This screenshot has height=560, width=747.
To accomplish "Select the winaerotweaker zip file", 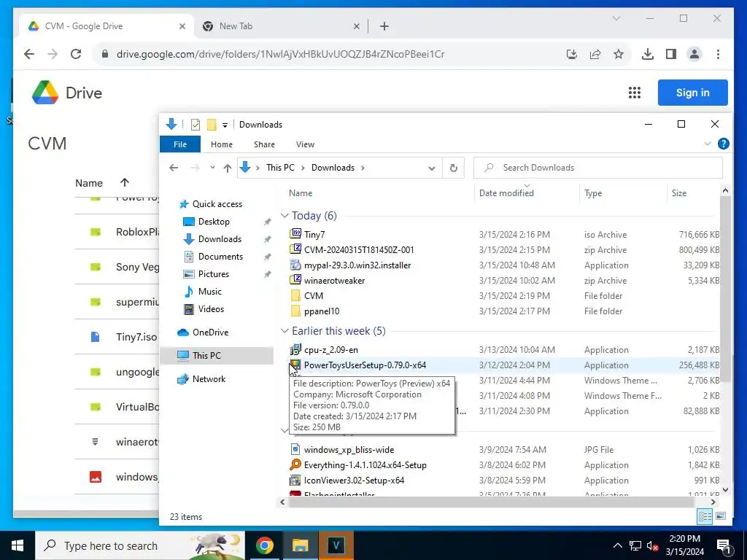I will point(334,281).
